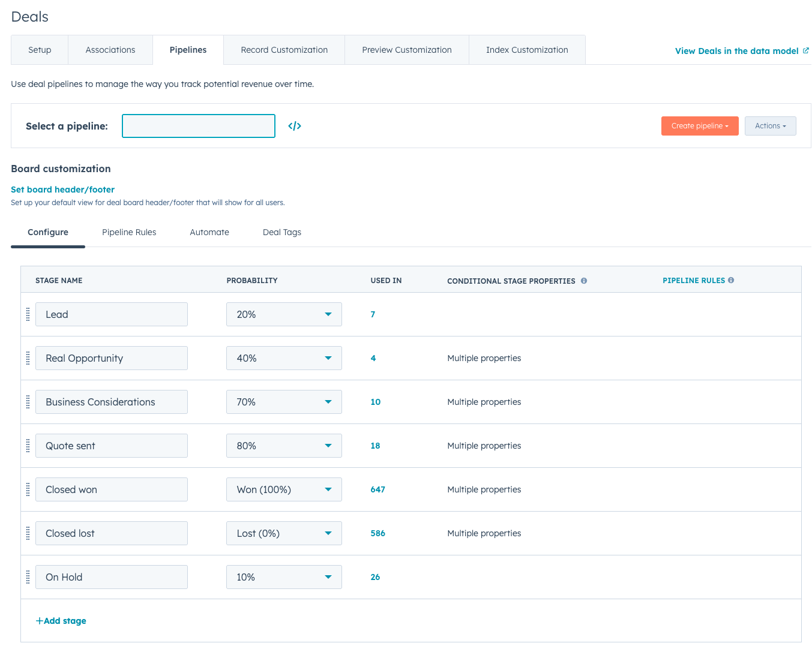Click external link icon by View Deals

click(806, 51)
